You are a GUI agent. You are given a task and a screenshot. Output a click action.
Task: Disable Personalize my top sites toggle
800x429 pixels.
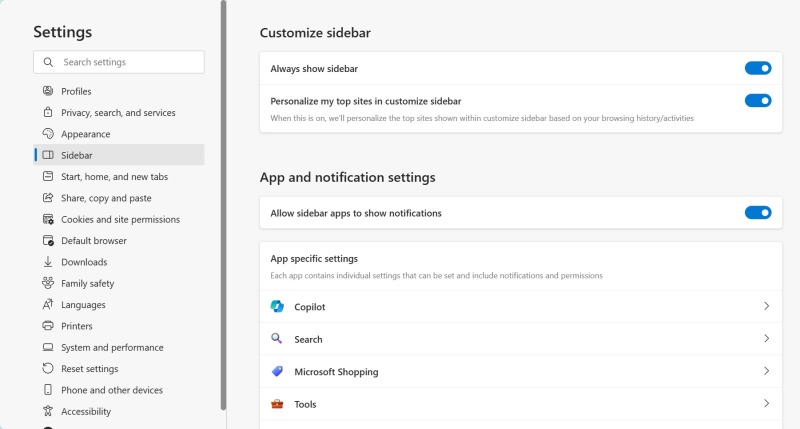click(x=758, y=100)
